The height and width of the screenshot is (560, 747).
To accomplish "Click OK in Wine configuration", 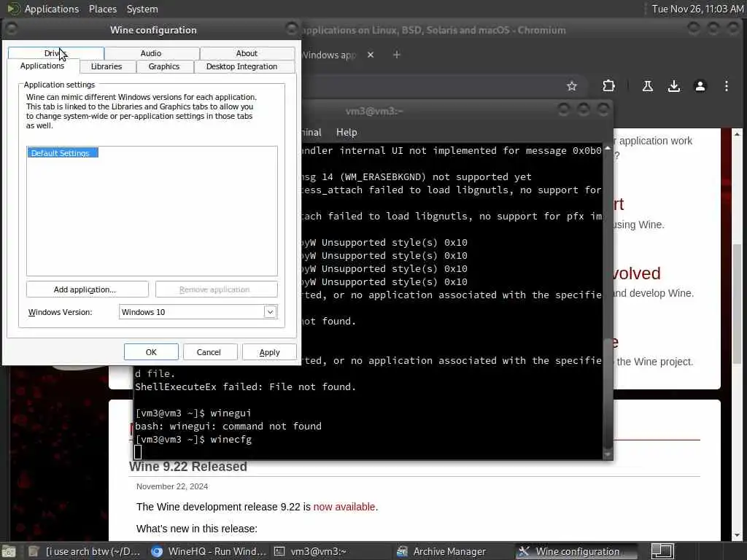I will 151,352.
